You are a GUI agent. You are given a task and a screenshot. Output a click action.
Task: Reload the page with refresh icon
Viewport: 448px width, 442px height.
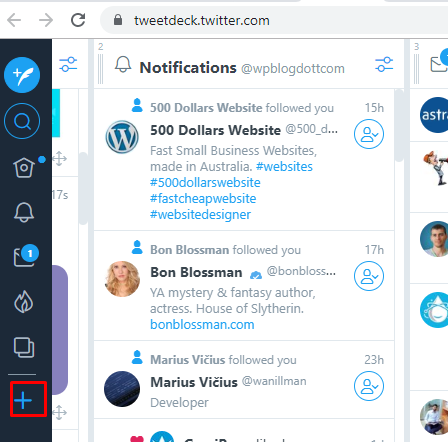point(78,20)
